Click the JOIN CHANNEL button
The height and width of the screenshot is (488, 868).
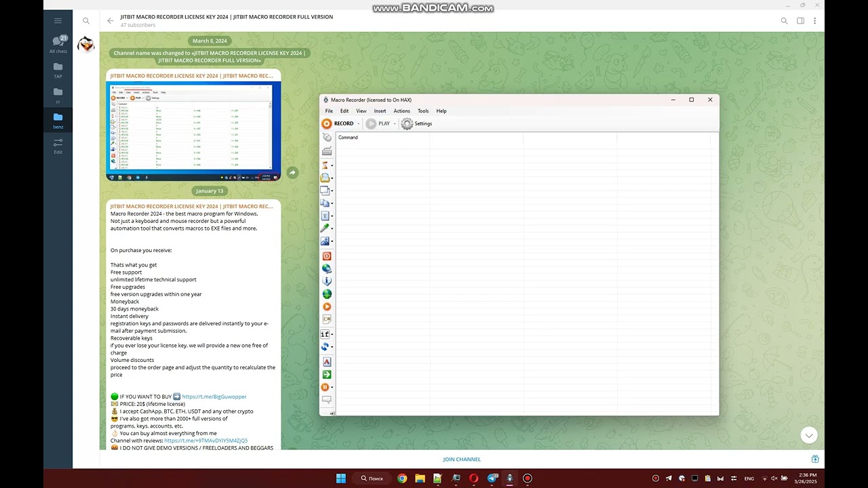462,460
